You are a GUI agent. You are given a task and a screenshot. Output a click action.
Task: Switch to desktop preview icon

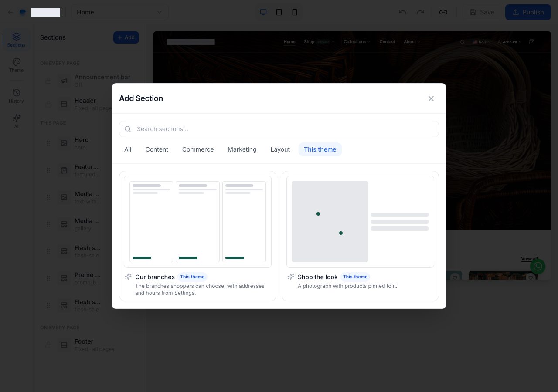click(263, 12)
